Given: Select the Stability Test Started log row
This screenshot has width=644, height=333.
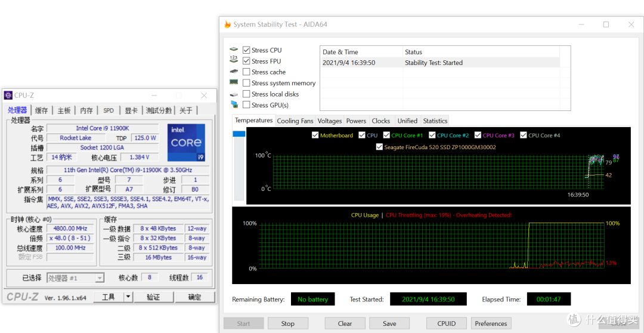Looking at the screenshot, I should click(x=439, y=63).
